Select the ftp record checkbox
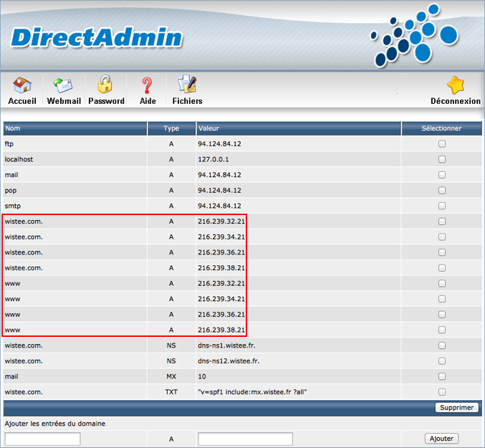The height and width of the screenshot is (448, 485). tap(442, 144)
